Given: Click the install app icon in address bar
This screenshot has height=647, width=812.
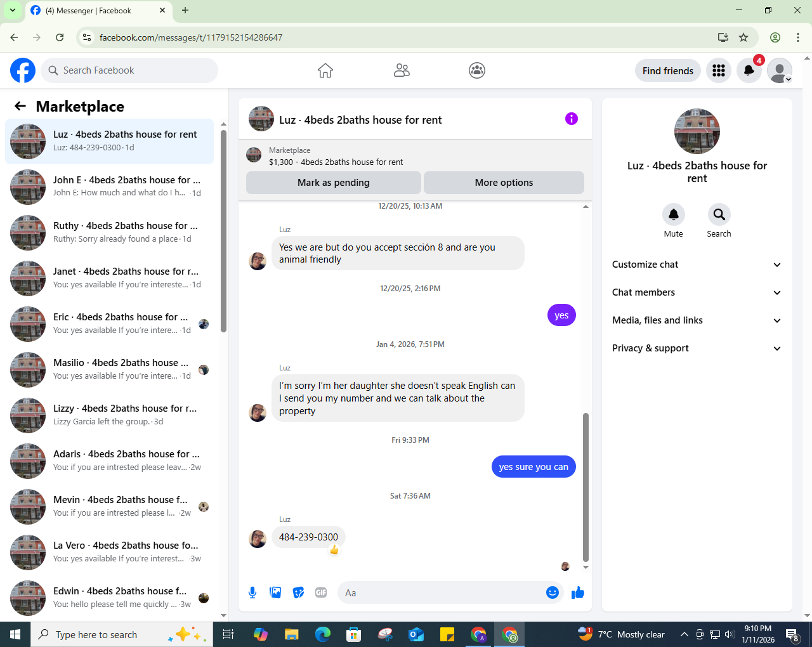Looking at the screenshot, I should point(723,37).
